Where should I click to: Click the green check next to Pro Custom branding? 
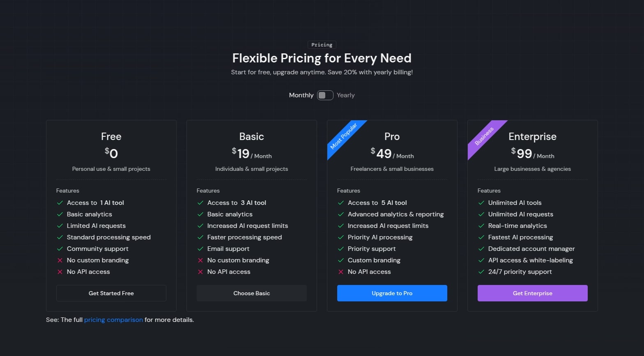point(341,260)
